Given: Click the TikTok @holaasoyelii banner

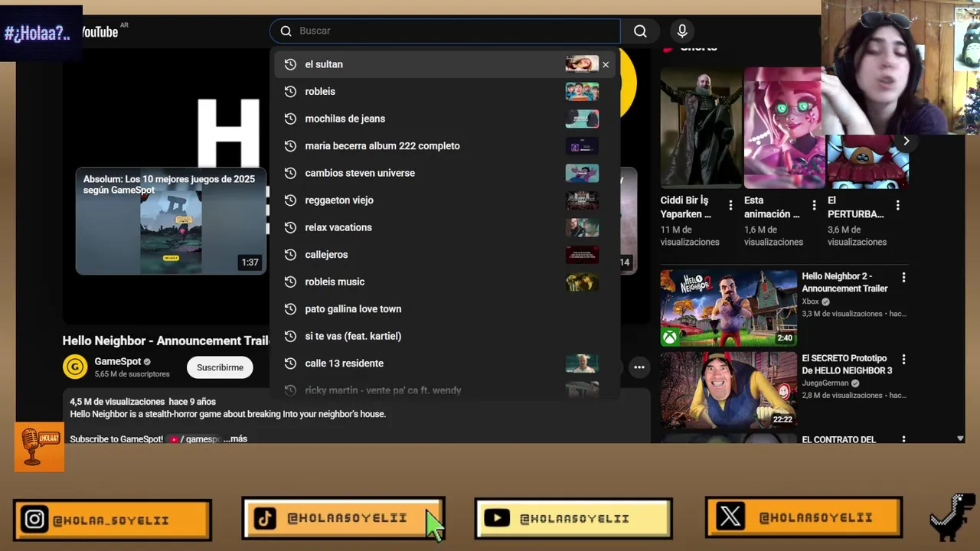Looking at the screenshot, I should 343,518.
